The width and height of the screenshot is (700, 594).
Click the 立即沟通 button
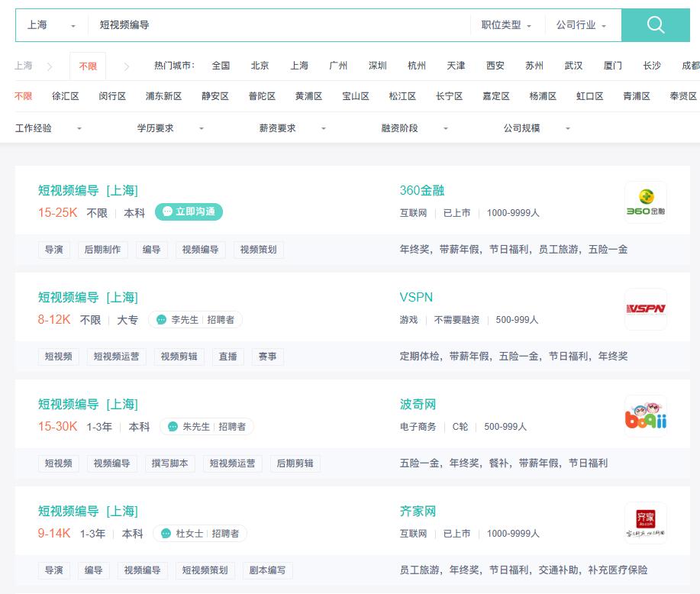[189, 211]
